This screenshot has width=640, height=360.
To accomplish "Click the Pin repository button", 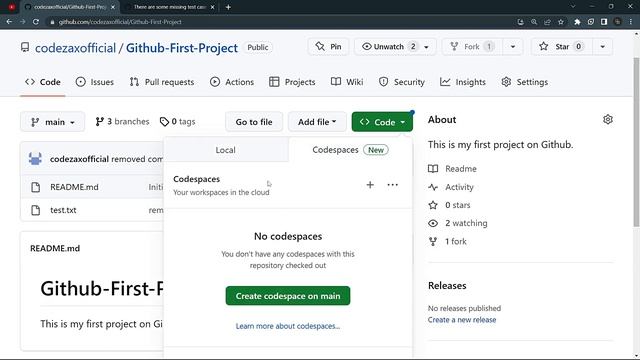I will 329,47.
